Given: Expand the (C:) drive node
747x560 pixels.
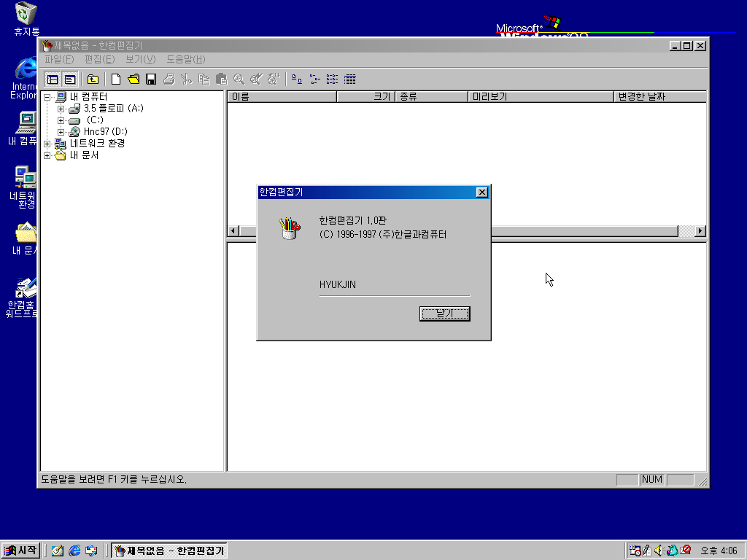Looking at the screenshot, I should 61,120.
